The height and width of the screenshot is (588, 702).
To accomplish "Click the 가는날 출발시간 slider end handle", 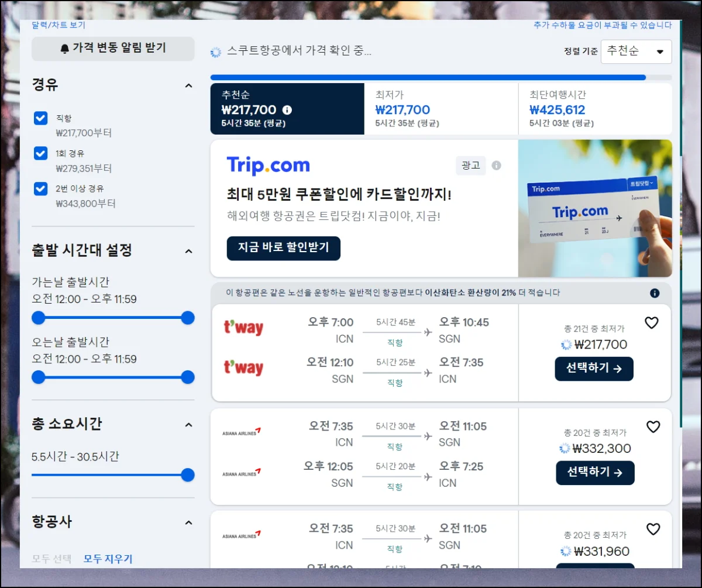I will [188, 318].
